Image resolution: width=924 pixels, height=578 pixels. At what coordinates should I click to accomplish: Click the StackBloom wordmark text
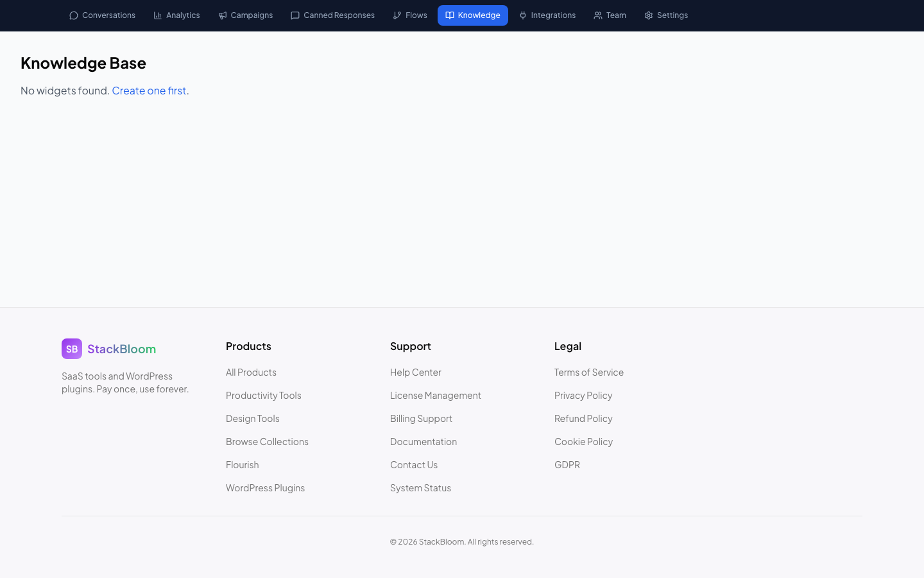point(121,349)
